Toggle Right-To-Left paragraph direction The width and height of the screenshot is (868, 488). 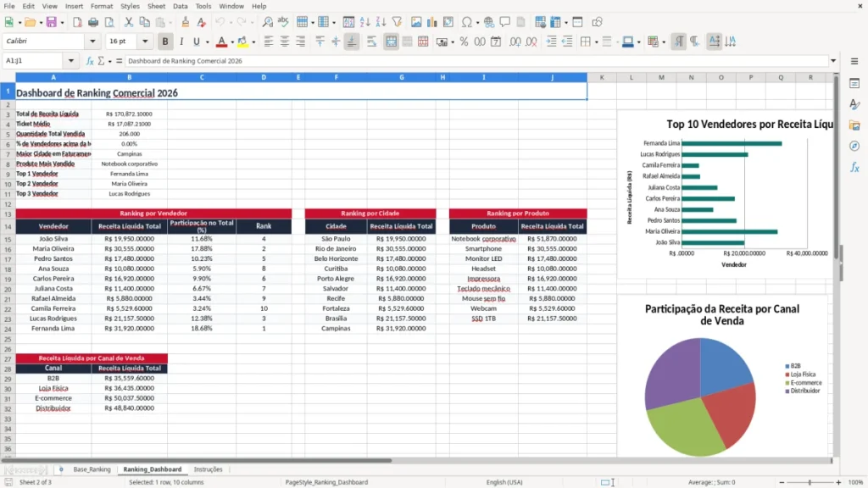(x=694, y=42)
